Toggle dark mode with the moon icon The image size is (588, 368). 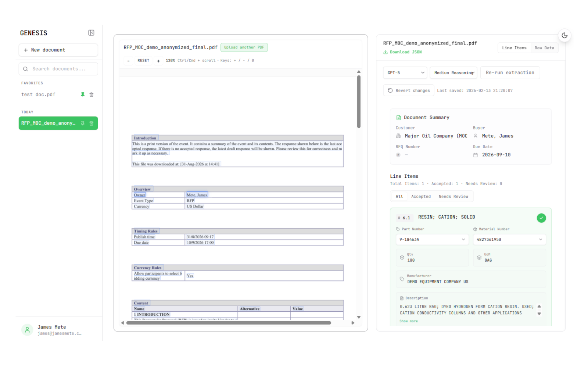564,35
